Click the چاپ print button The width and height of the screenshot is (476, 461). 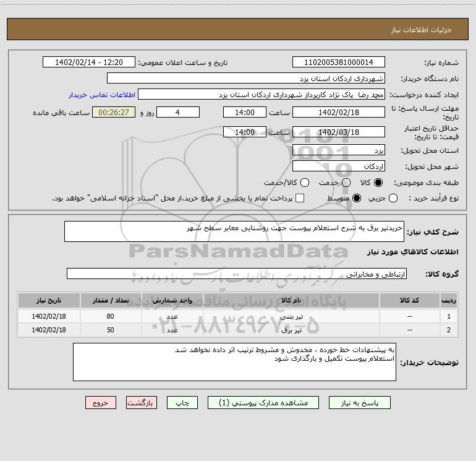(x=182, y=403)
